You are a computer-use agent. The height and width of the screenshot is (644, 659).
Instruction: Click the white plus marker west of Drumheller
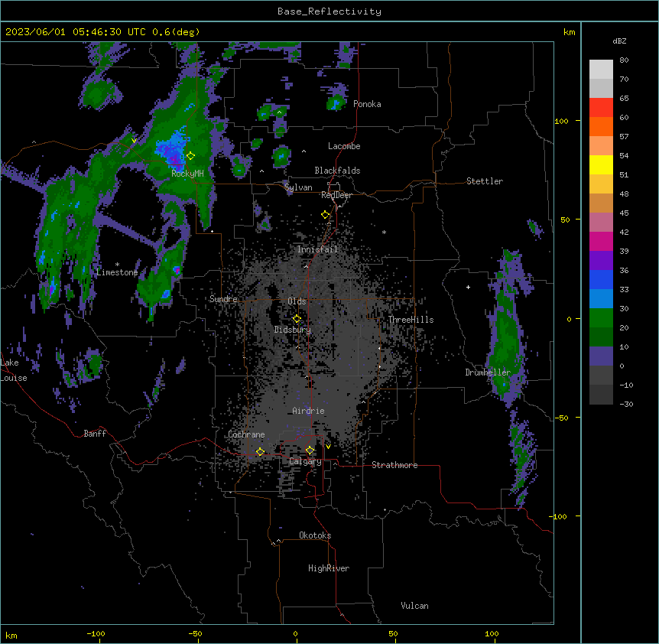[468, 287]
